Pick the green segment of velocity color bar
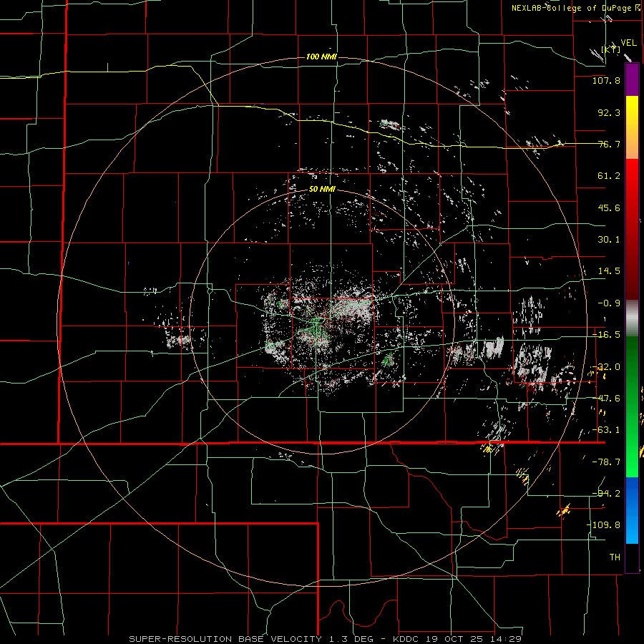Screen dimensions: 644x644 click(632, 406)
